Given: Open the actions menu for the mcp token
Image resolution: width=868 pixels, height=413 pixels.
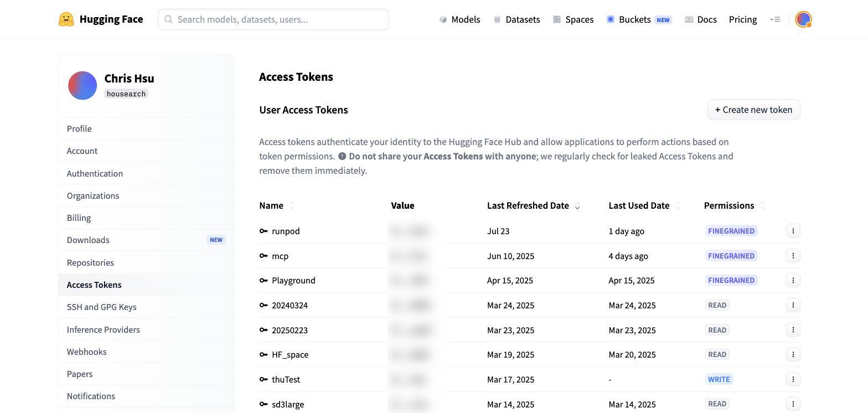Looking at the screenshot, I should (x=793, y=256).
